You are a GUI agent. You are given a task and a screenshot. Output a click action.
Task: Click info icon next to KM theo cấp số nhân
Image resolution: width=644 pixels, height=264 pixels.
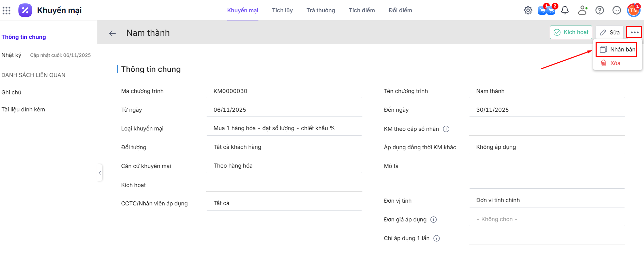click(446, 129)
